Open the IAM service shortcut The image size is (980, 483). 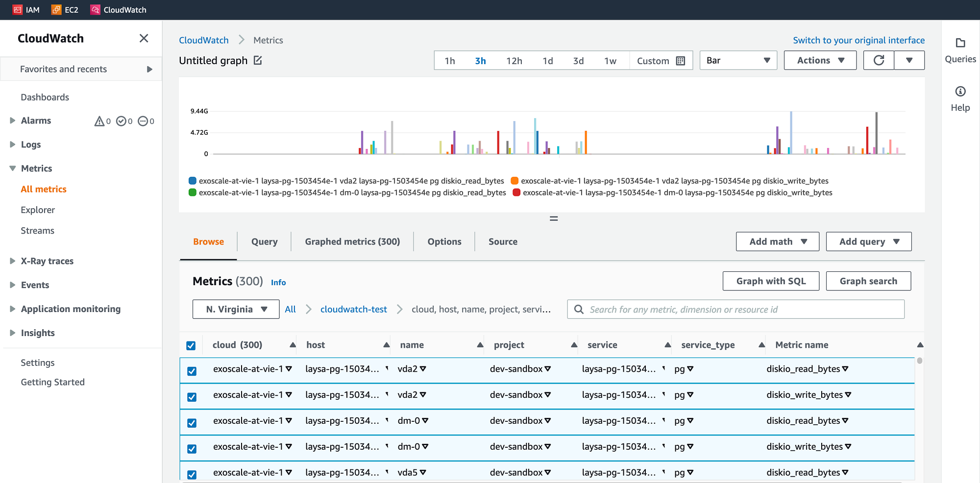point(26,10)
